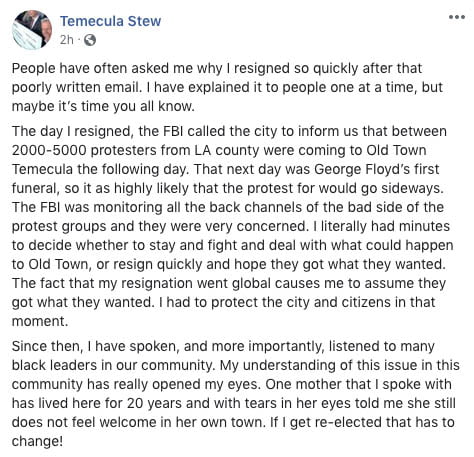Click the single word "moment." line

[40, 321]
